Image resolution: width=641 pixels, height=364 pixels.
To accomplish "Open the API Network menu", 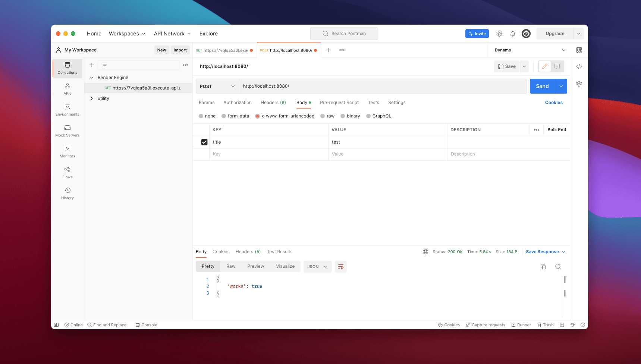I will (x=173, y=34).
